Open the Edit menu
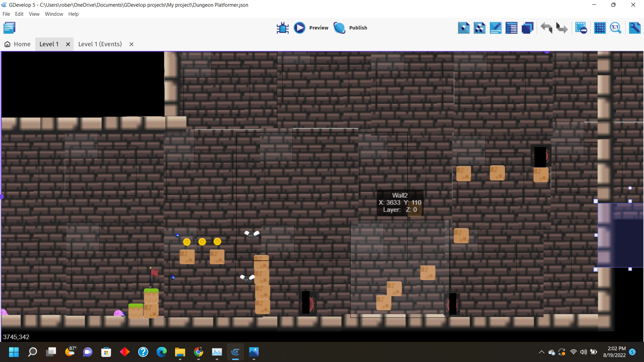Screen dimensions: 644x362 pyautogui.click(x=19, y=14)
